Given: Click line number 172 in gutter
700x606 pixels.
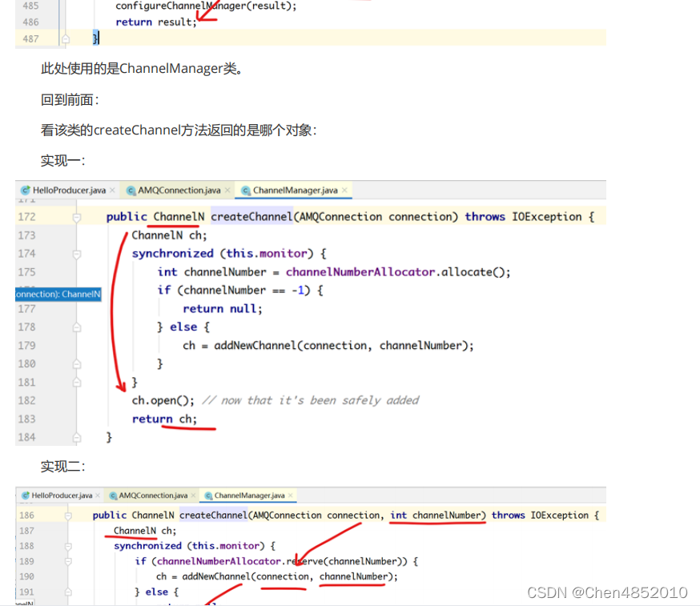Looking at the screenshot, I should (x=26, y=217).
